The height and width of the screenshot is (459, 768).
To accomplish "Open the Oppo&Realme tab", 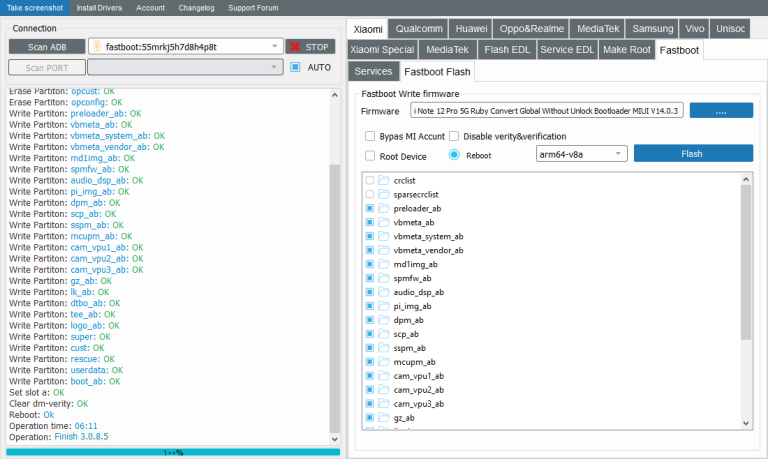I will click(531, 28).
